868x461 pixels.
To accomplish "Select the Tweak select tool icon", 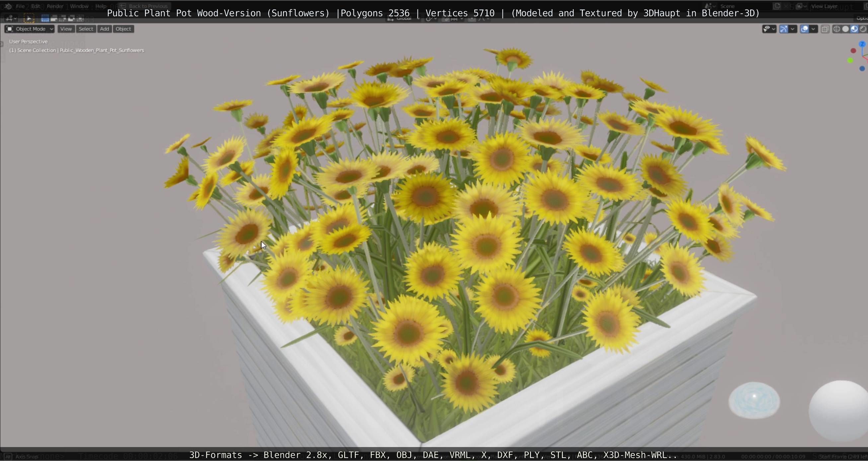I will coord(29,18).
